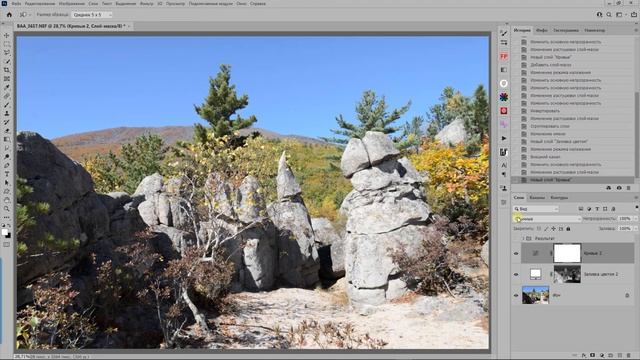This screenshot has width=640, height=360.
Task: Toggle lock all padlock icon
Action: click(568, 229)
